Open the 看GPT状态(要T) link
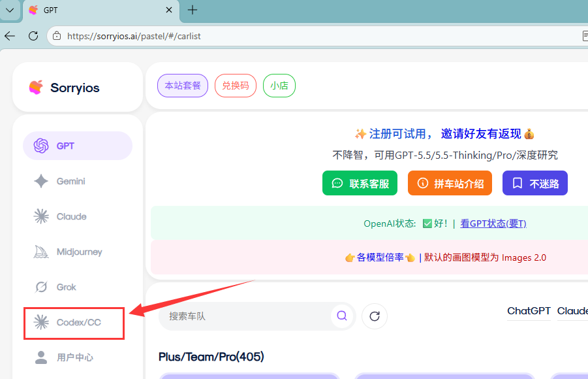This screenshot has width=588, height=379. coord(493,223)
